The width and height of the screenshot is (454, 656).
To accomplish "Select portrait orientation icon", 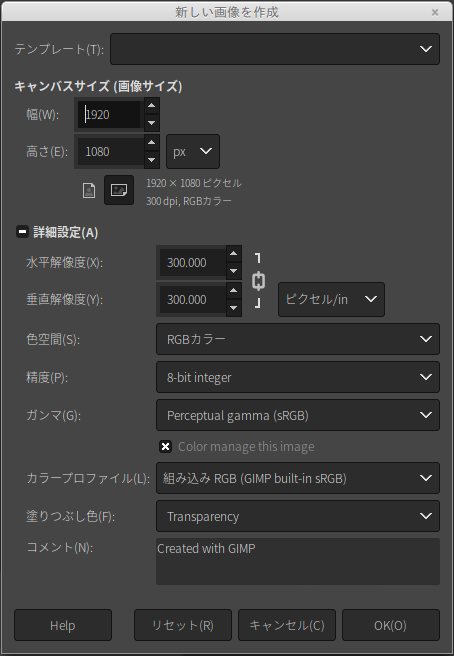I will coord(89,190).
